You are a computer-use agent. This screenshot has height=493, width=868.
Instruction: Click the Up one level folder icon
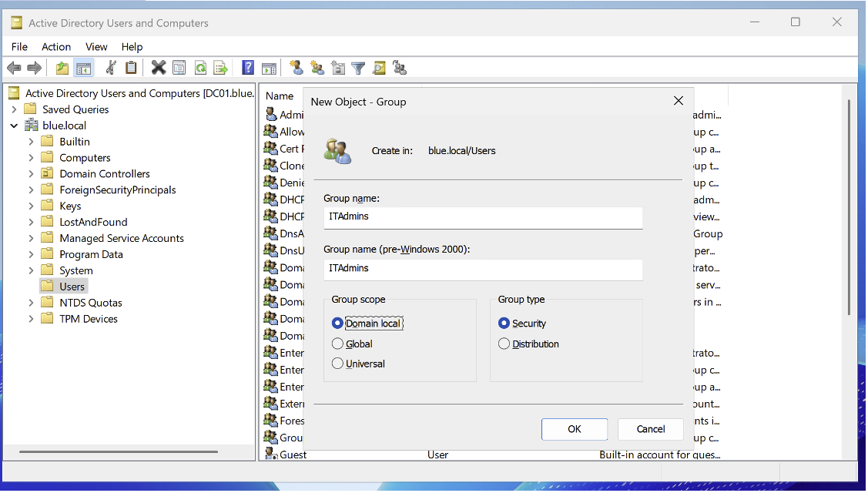62,68
